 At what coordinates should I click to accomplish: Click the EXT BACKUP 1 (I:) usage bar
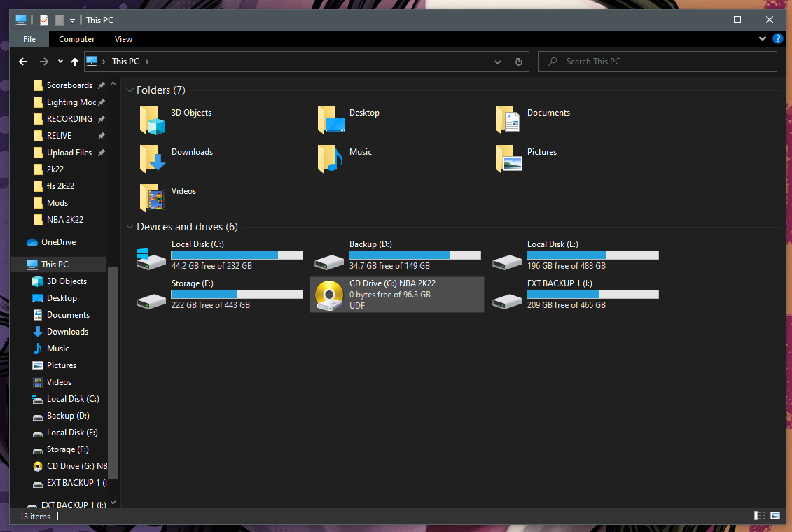click(592, 294)
